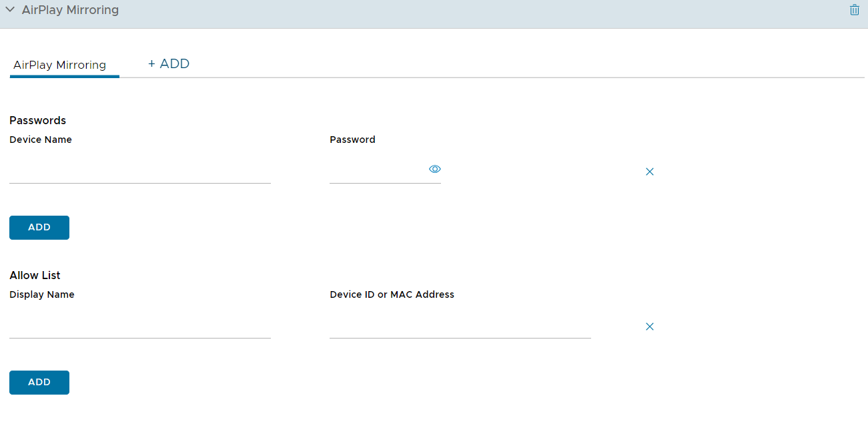Click the Device ID or MAC Address label
This screenshot has width=868, height=432.
click(392, 295)
